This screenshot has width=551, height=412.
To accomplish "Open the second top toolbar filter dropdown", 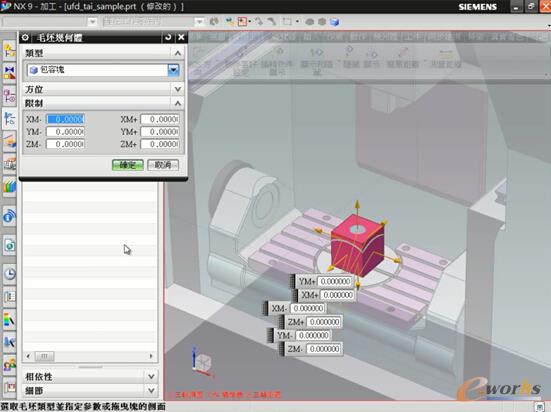I will click(x=199, y=22).
